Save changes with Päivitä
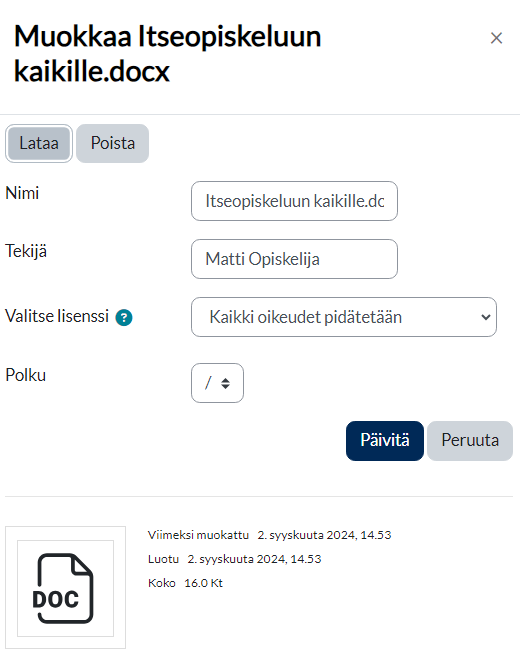 coord(384,441)
